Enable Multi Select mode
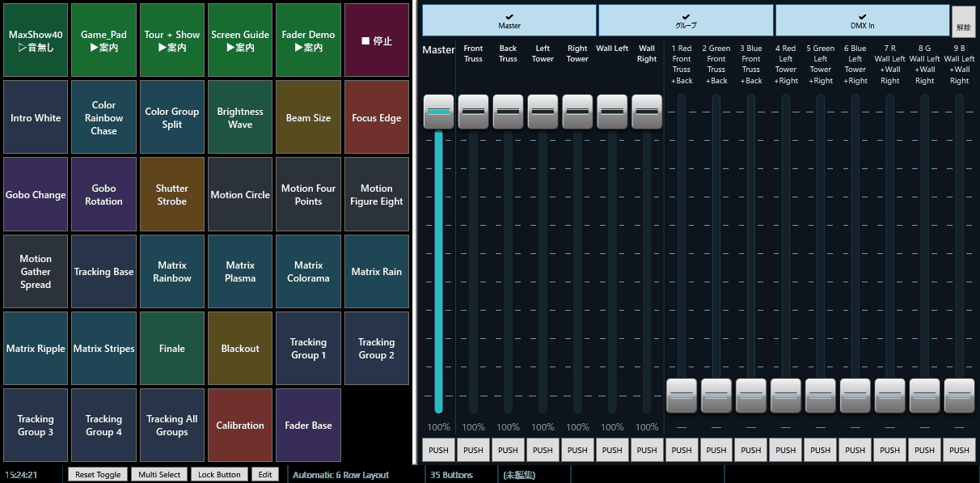 tap(159, 475)
